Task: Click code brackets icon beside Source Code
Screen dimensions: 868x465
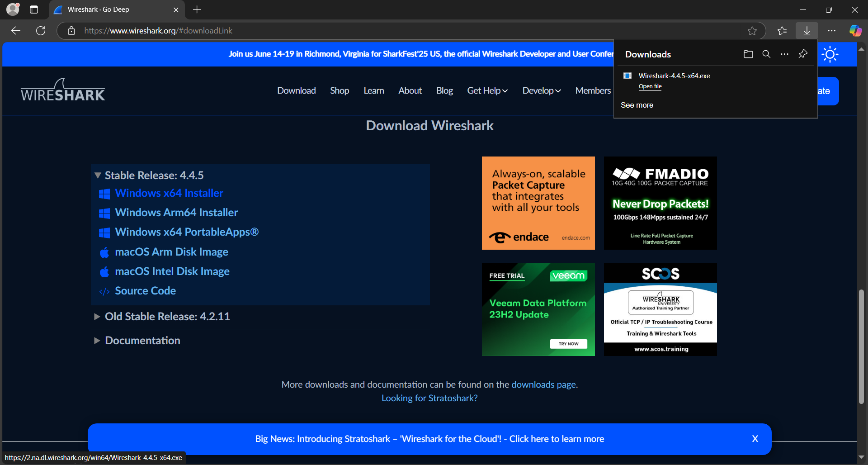Action: click(104, 292)
